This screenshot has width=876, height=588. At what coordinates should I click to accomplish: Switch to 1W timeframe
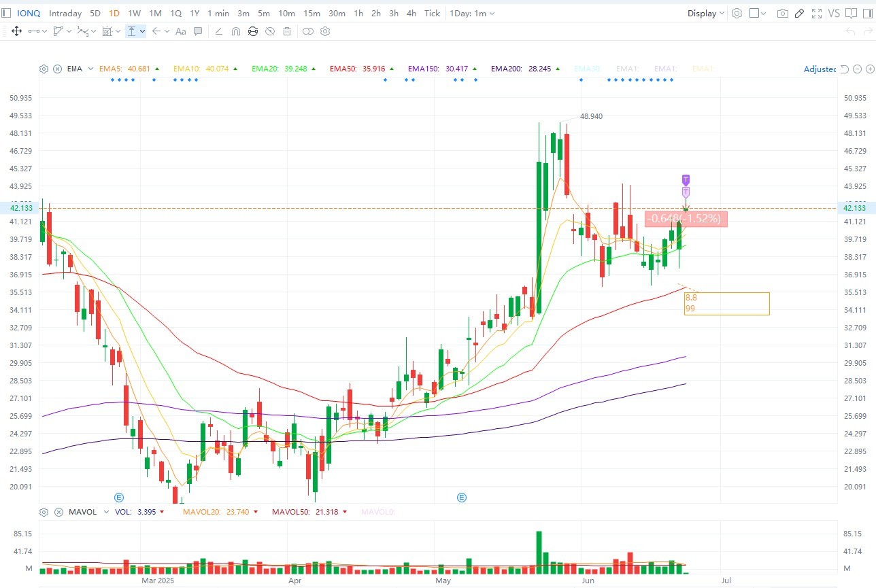135,13
